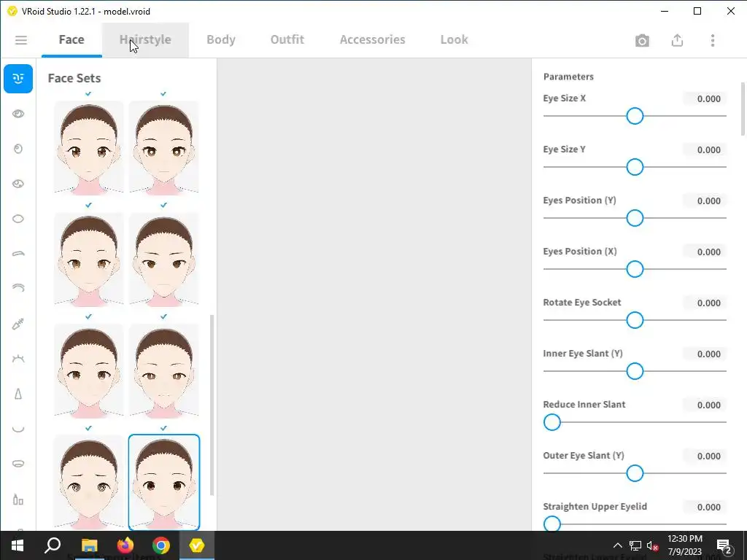
Task: Select the eye set sidebar icon
Action: pyautogui.click(x=18, y=114)
